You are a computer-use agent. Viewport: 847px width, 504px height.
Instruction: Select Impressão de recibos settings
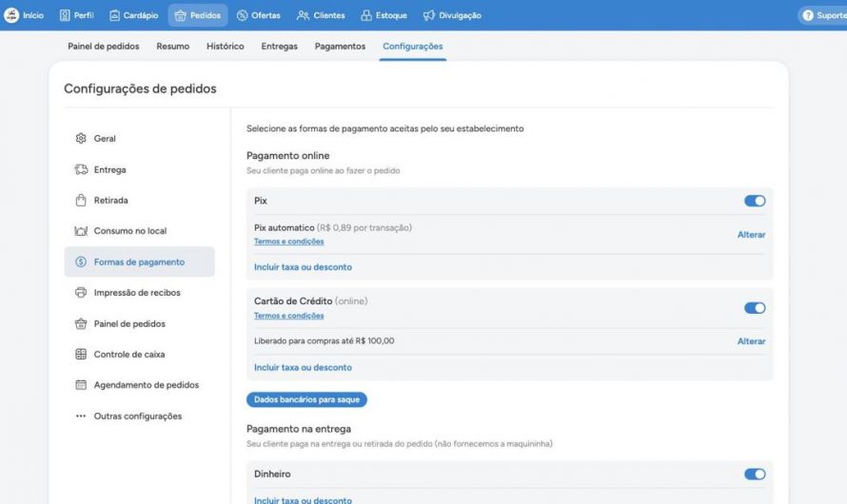[x=139, y=293]
